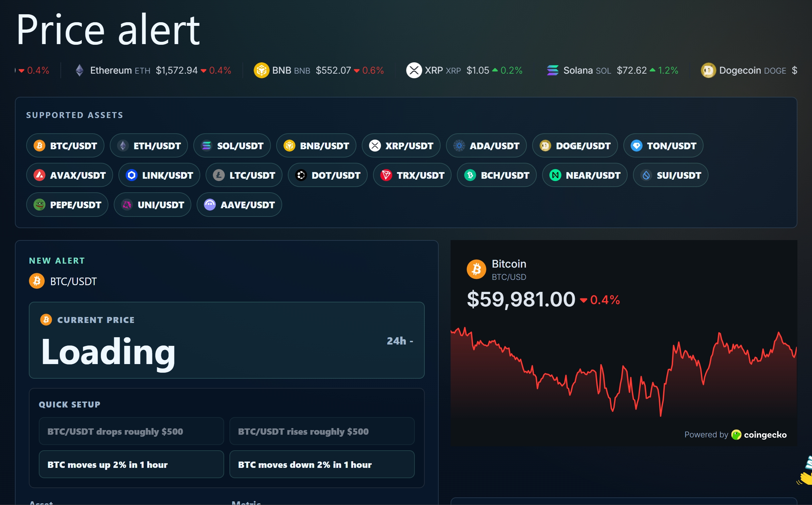Click the Solana logo in the ticker
Screen dimensions: 812x505
click(553, 71)
